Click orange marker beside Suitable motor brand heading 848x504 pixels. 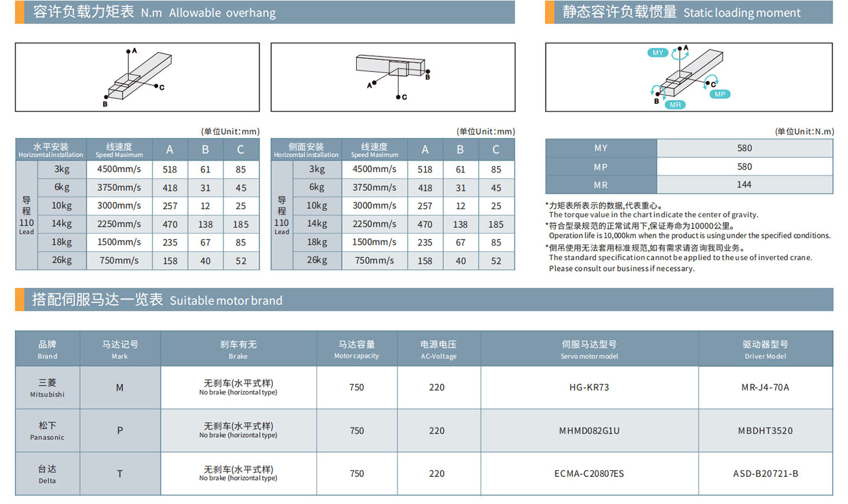point(19,300)
